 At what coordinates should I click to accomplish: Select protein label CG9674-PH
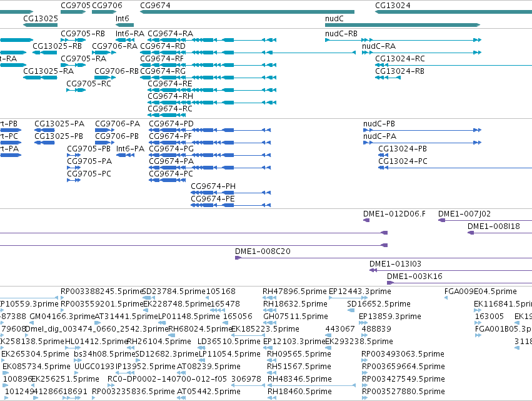click(213, 187)
